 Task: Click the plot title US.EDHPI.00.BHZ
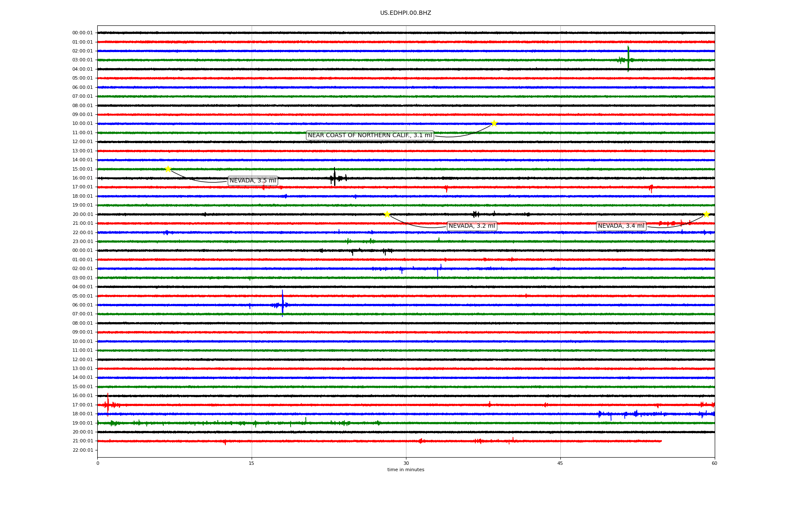406,13
